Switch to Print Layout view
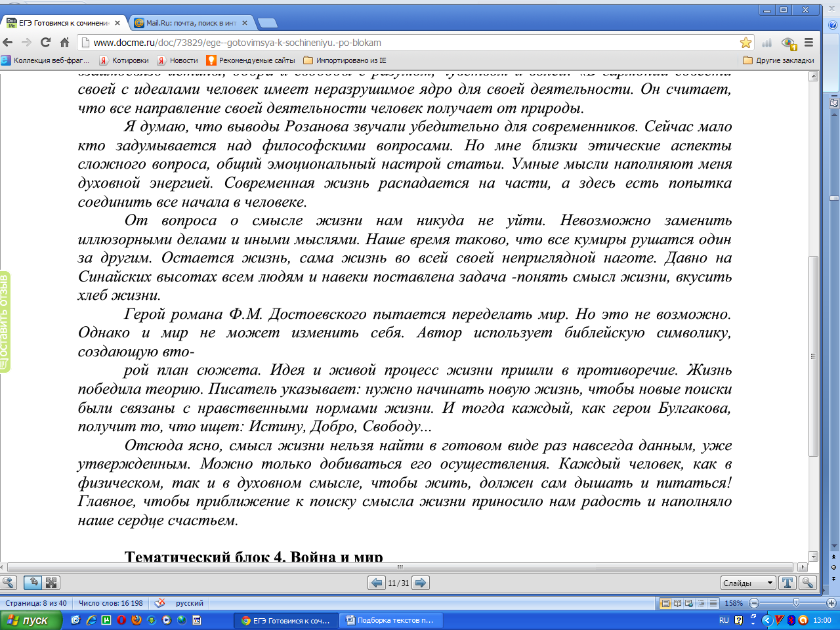The image size is (840, 630). point(665,603)
